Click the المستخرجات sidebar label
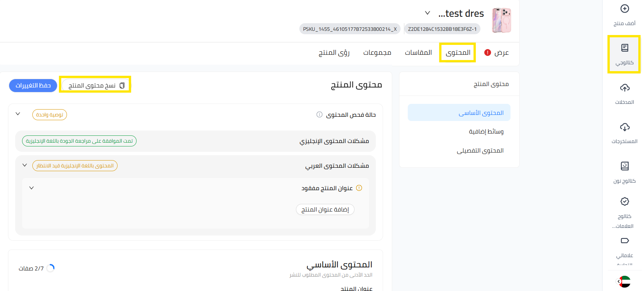The width and height of the screenshot is (644, 291). [x=625, y=141]
